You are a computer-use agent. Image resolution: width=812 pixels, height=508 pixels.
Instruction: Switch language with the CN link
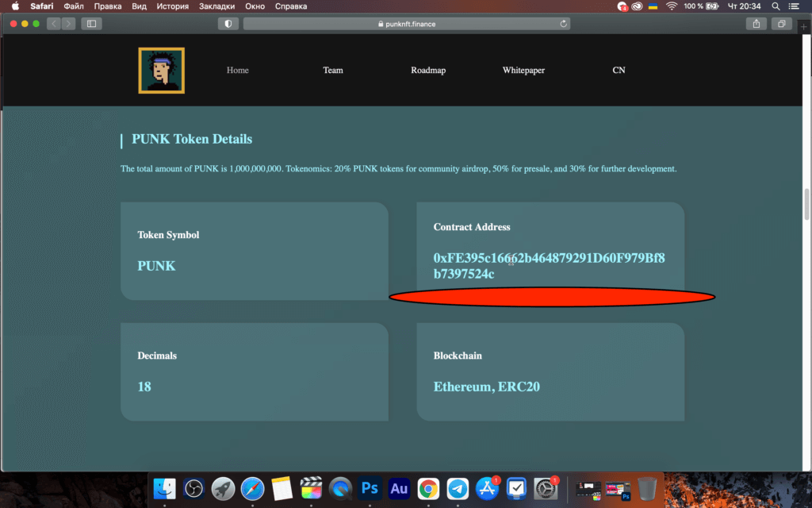tap(619, 71)
